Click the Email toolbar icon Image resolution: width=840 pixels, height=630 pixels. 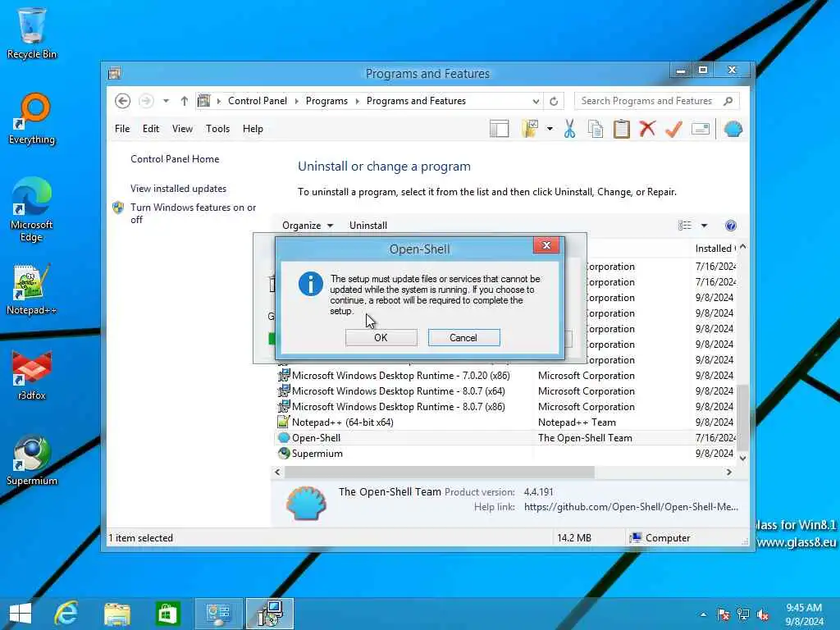tap(701, 129)
